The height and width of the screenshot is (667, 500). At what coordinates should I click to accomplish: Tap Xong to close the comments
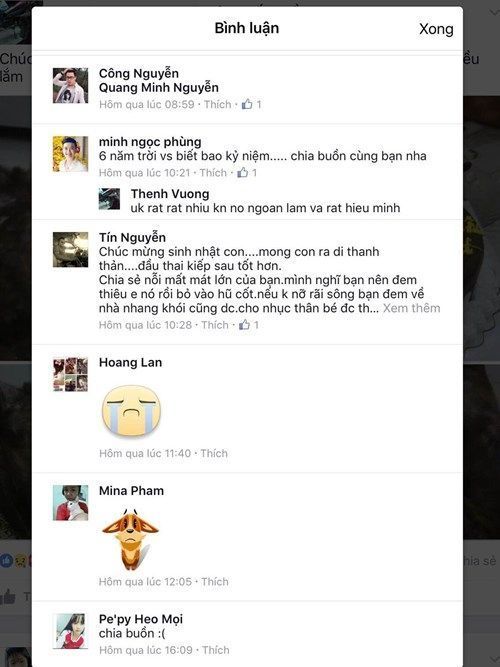click(x=436, y=29)
